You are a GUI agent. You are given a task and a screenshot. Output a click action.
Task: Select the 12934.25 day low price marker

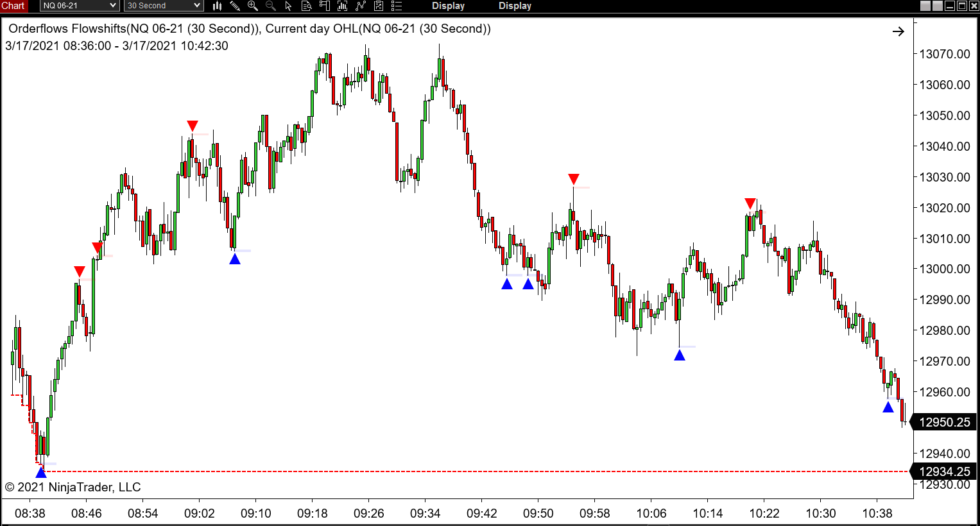(944, 471)
